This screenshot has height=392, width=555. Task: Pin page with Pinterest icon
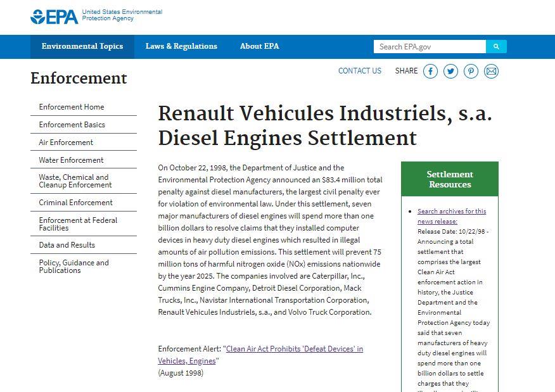coord(471,71)
